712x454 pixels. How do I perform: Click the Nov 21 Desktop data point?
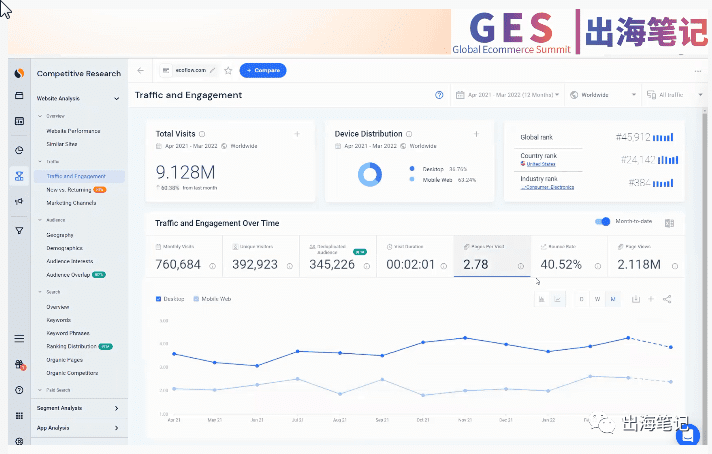point(465,338)
